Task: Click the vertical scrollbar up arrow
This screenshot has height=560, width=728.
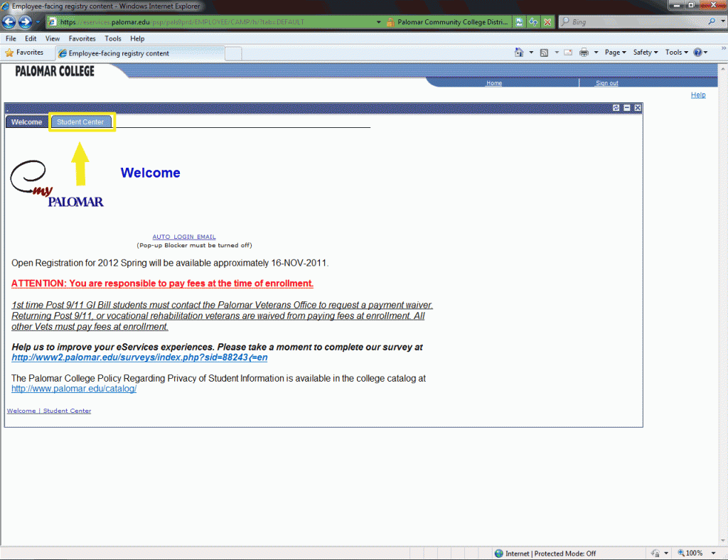Action: 723,69
